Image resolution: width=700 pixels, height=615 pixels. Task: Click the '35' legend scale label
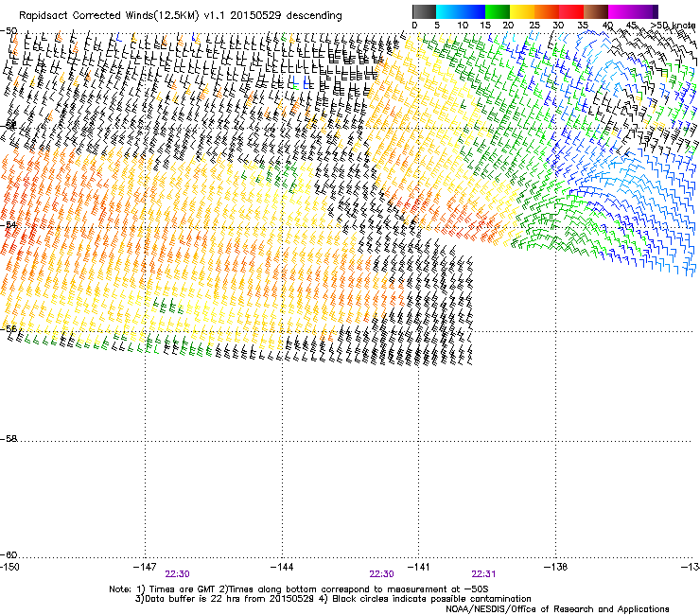click(583, 26)
